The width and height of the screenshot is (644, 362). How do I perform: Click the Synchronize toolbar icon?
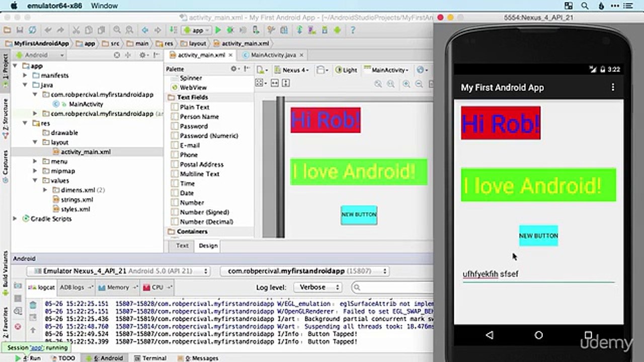pos(32,30)
